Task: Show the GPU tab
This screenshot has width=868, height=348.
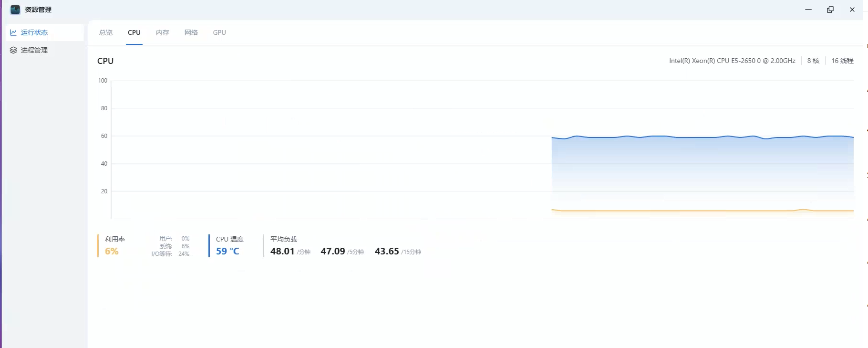Action: click(x=219, y=32)
